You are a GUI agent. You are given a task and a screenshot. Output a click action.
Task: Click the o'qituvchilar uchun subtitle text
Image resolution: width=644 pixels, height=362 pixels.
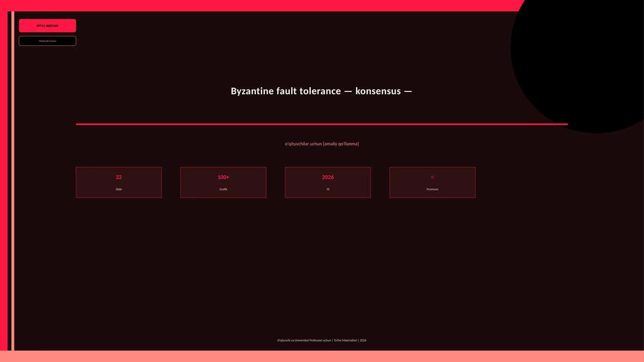point(322,144)
